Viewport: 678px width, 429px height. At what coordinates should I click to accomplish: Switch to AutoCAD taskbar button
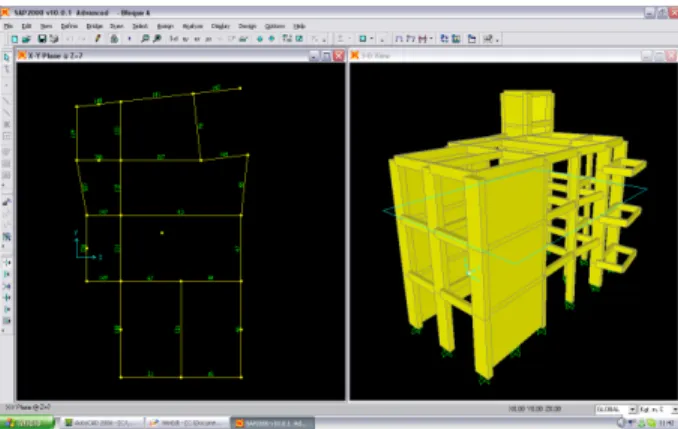click(x=102, y=423)
